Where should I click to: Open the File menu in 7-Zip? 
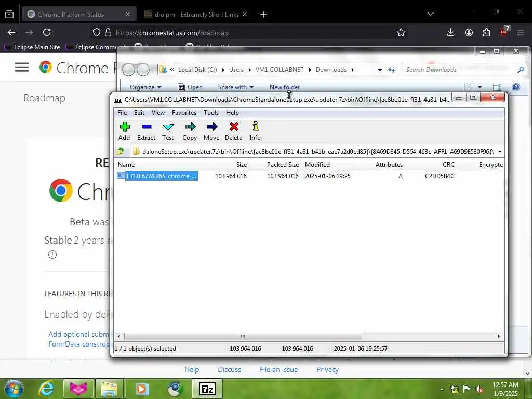(x=122, y=113)
